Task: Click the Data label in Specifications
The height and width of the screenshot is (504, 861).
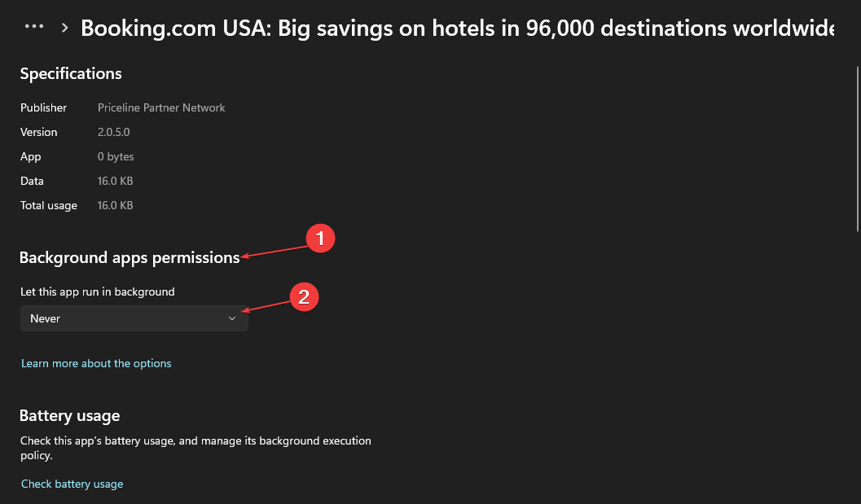Action: coord(32,182)
